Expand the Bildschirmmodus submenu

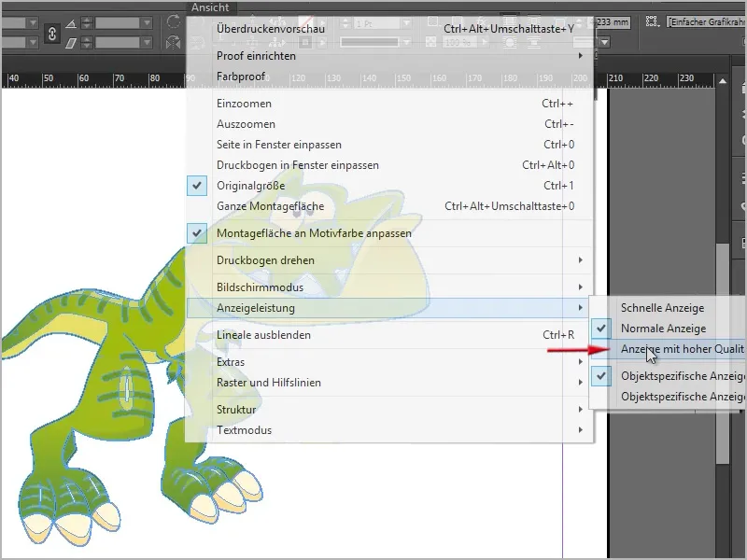(389, 287)
